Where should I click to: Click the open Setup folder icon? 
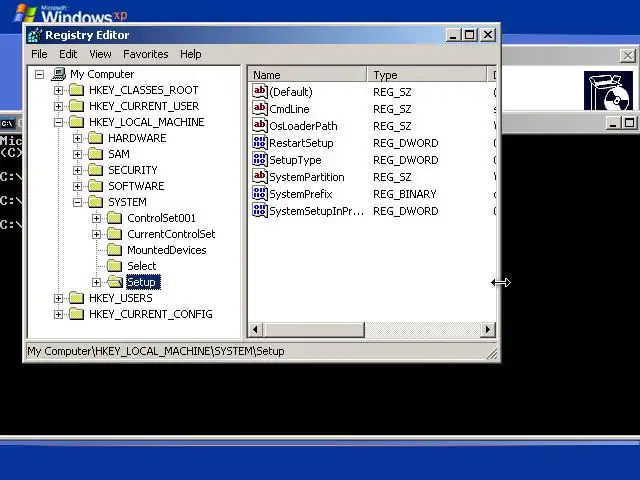(x=115, y=282)
